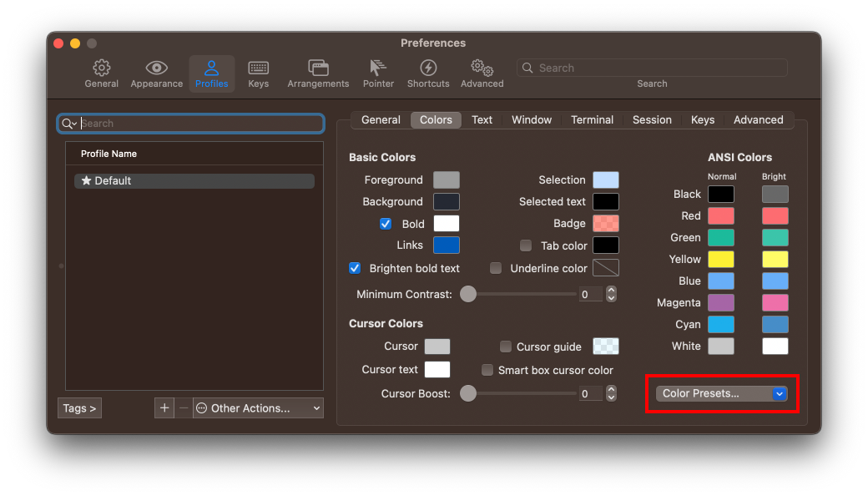
Task: Open the Tab color swatch
Action: 606,245
